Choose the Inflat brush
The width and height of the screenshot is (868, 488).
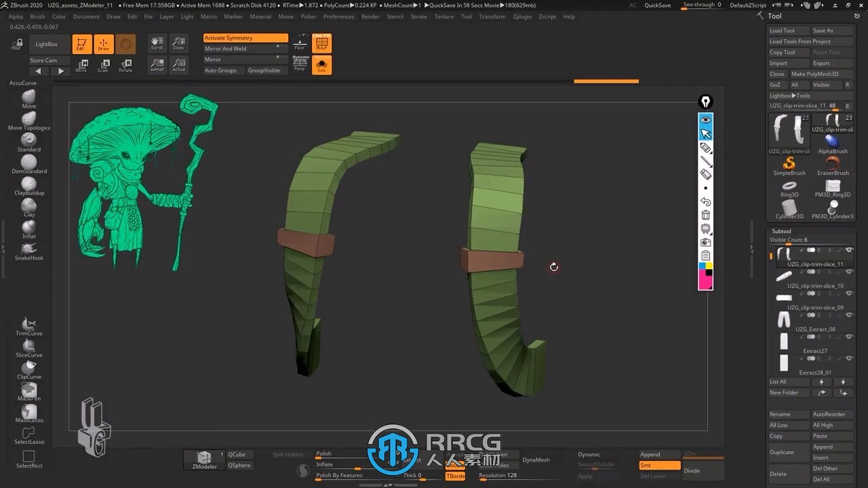[x=28, y=228]
